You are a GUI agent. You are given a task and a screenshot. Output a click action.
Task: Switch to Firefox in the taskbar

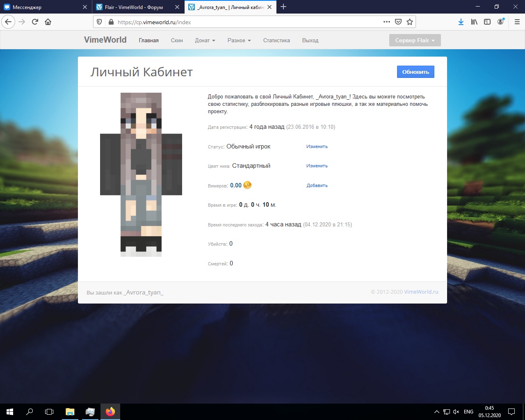pyautogui.click(x=110, y=412)
